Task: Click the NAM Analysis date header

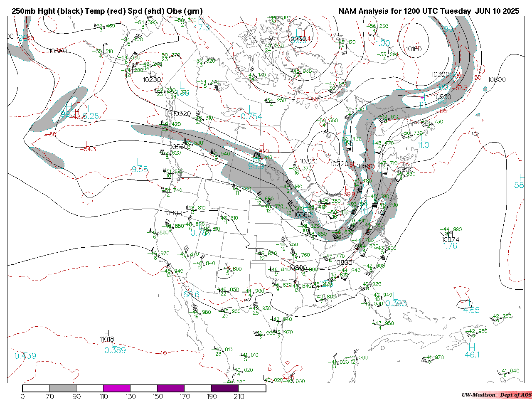Action: click(429, 11)
